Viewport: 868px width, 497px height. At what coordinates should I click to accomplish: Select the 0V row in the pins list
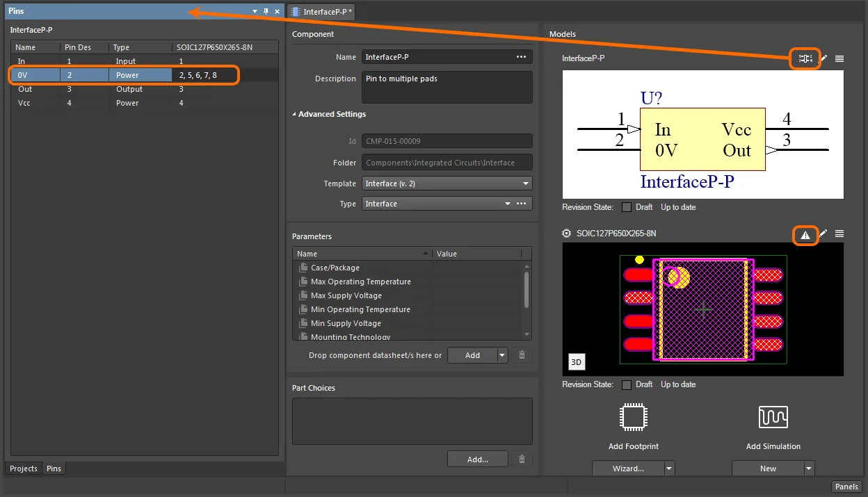pyautogui.click(x=34, y=75)
